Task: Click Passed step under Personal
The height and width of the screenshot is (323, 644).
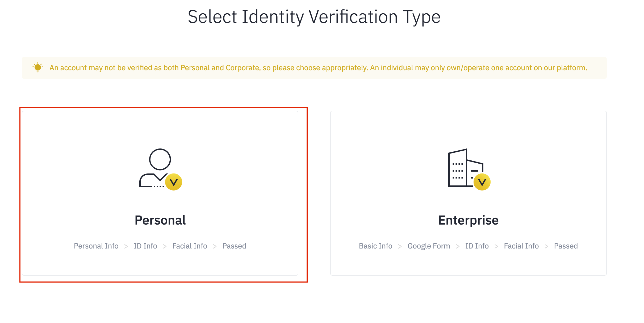Action: point(234,246)
